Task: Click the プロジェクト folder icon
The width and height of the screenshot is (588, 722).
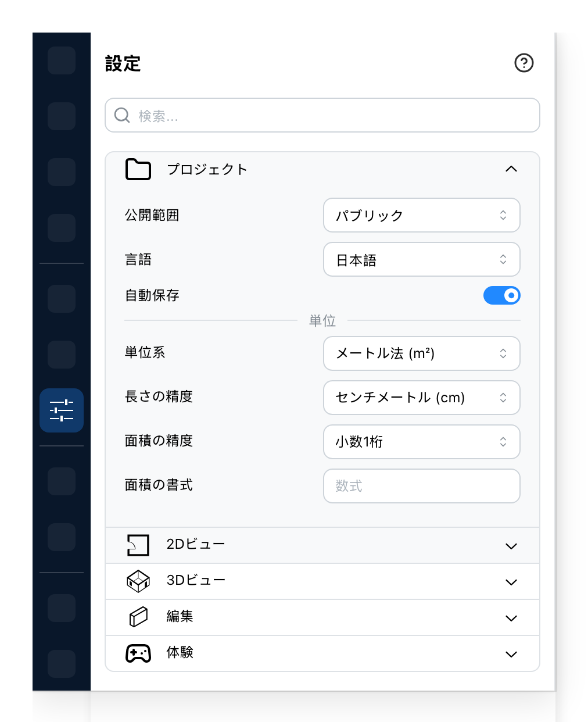Action: (x=138, y=169)
